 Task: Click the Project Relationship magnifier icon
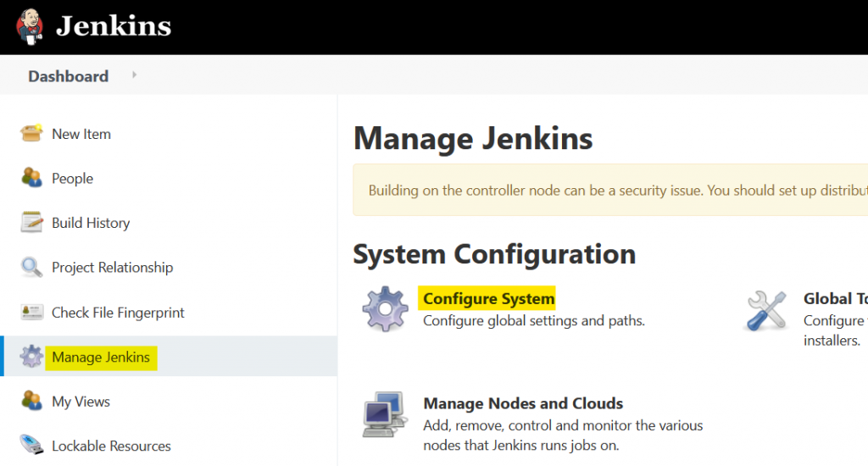31,267
